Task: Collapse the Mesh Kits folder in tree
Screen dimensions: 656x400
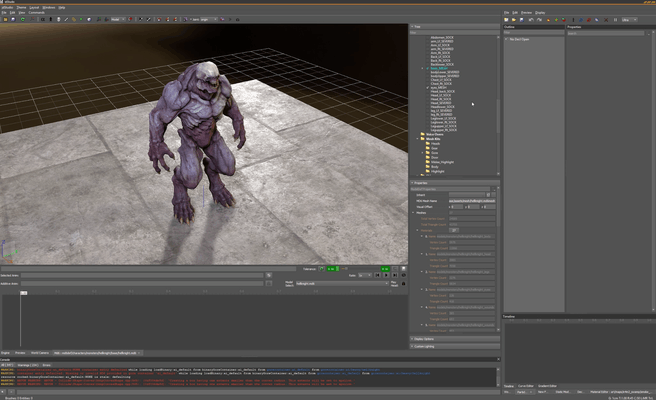Action: pyautogui.click(x=418, y=140)
